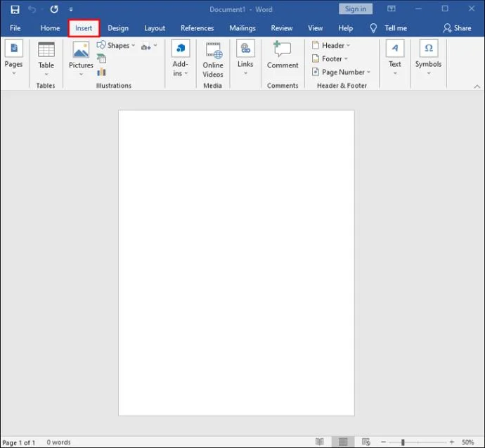This screenshot has height=448, width=485.
Task: Click the zoom out minus button
Action: (384, 442)
